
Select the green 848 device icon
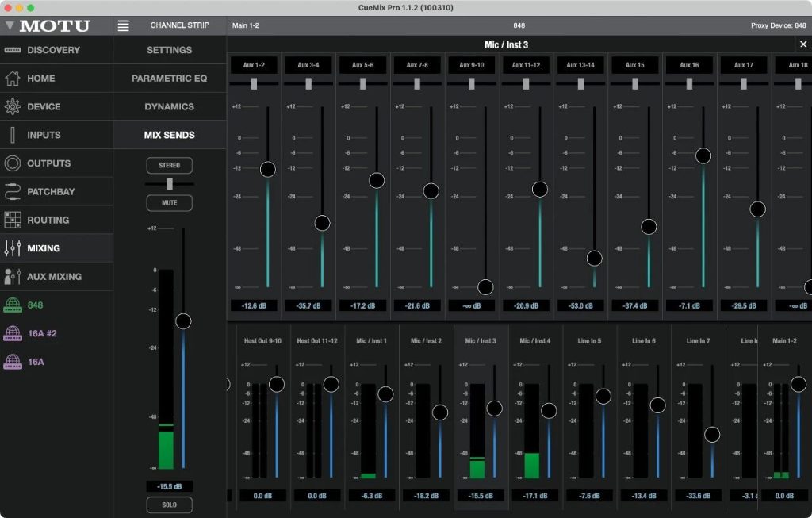click(12, 305)
